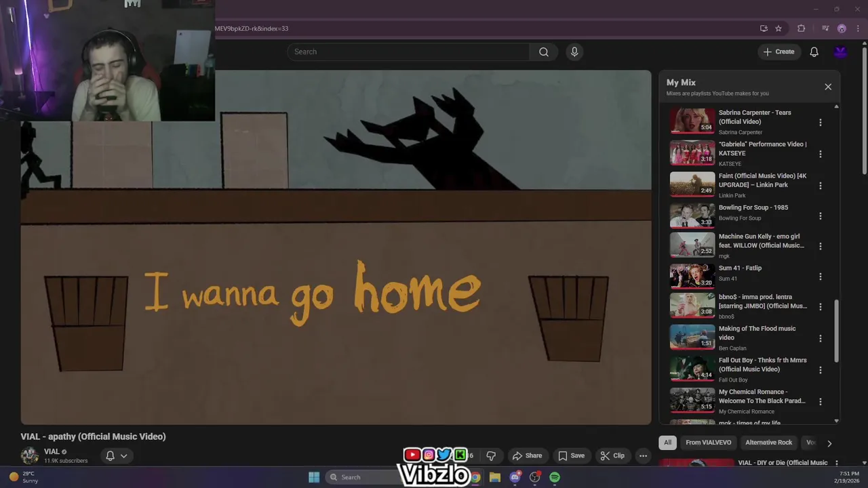
Task: Play Bowling For Soup - 1985 thumbnail
Action: coord(692,216)
